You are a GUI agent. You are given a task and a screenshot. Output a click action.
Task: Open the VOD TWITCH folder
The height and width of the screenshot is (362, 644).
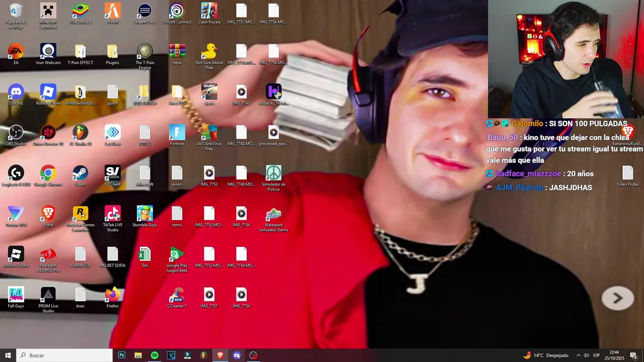pos(145,95)
